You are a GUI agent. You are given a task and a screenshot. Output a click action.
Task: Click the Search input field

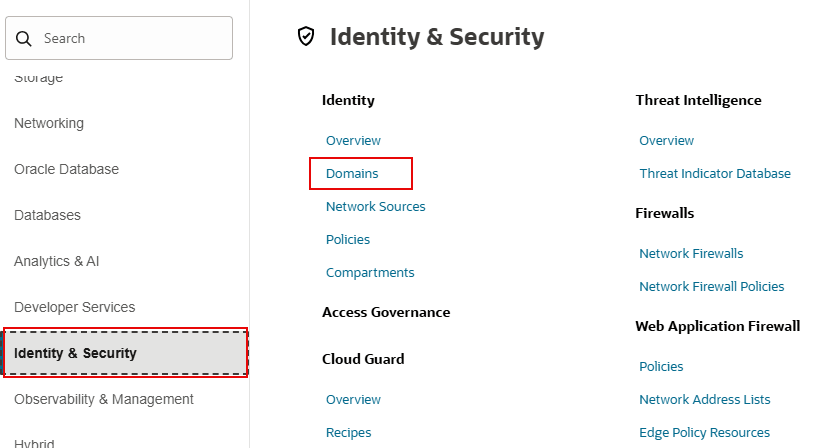point(130,38)
